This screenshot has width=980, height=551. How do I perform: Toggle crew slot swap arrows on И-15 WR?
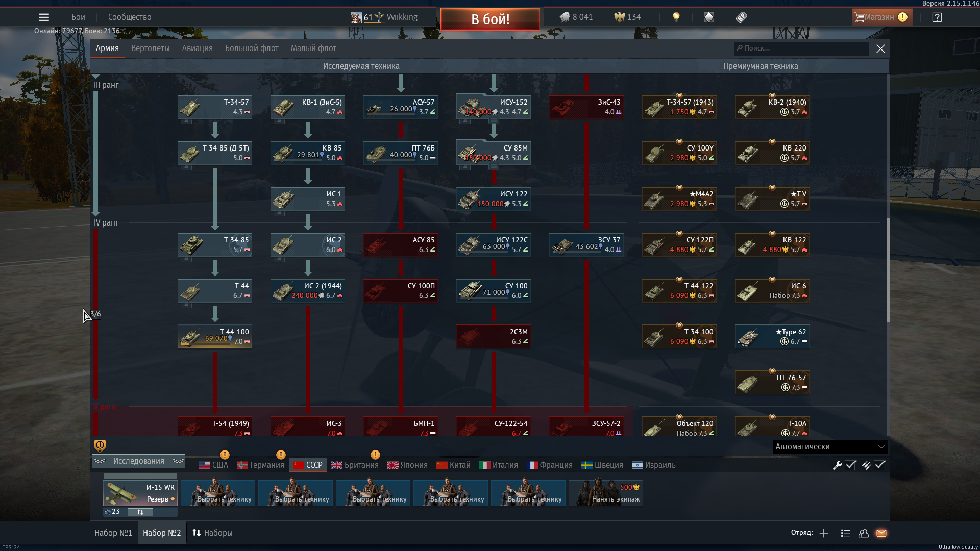(x=140, y=512)
